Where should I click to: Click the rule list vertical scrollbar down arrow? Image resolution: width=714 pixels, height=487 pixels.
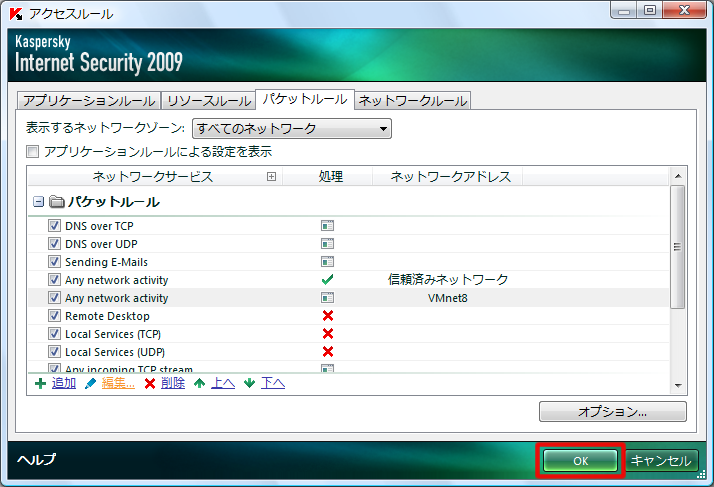tap(677, 385)
